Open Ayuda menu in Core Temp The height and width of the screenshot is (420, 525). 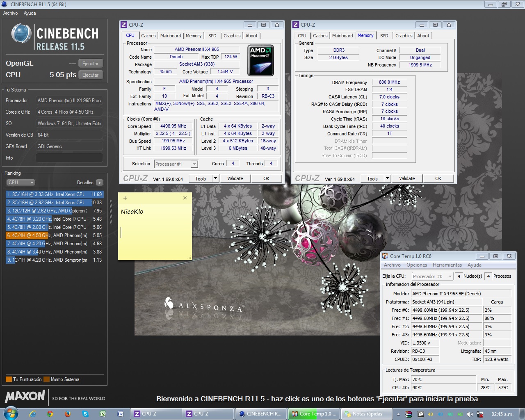click(x=475, y=265)
